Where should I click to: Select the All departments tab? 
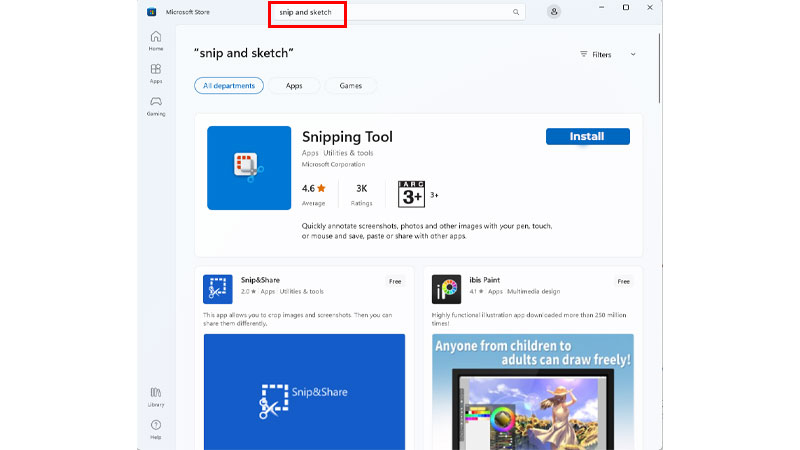(x=229, y=86)
